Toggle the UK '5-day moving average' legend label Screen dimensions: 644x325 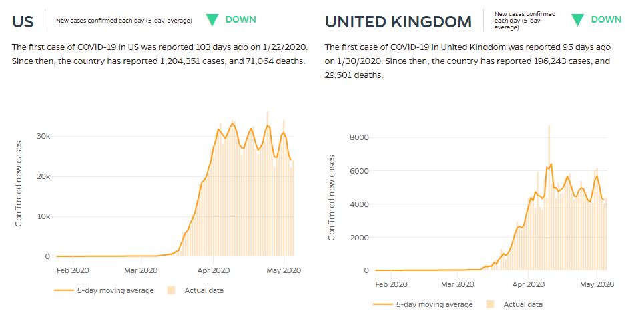click(x=434, y=304)
